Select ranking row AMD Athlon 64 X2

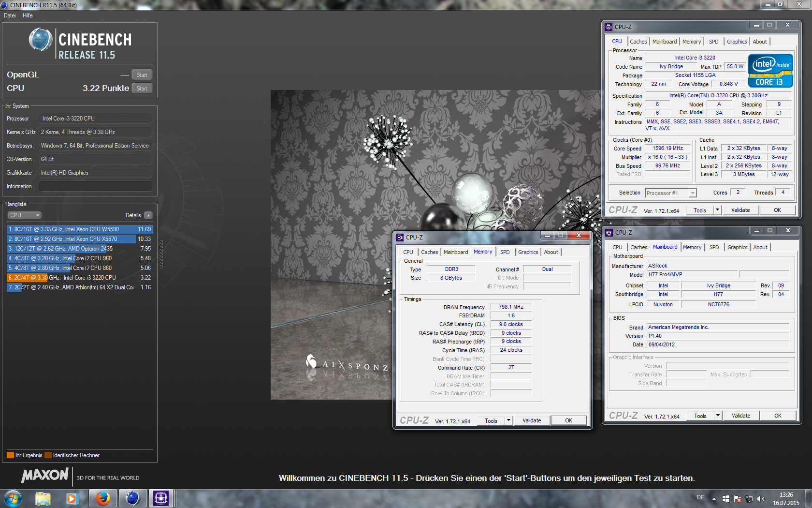(80, 287)
